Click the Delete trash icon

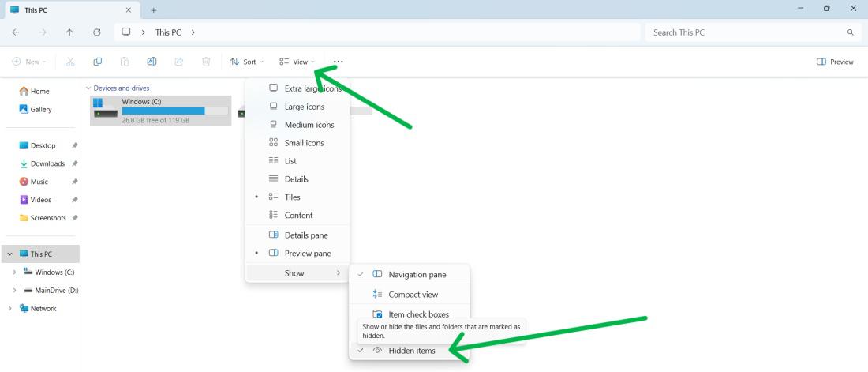pyautogui.click(x=206, y=62)
